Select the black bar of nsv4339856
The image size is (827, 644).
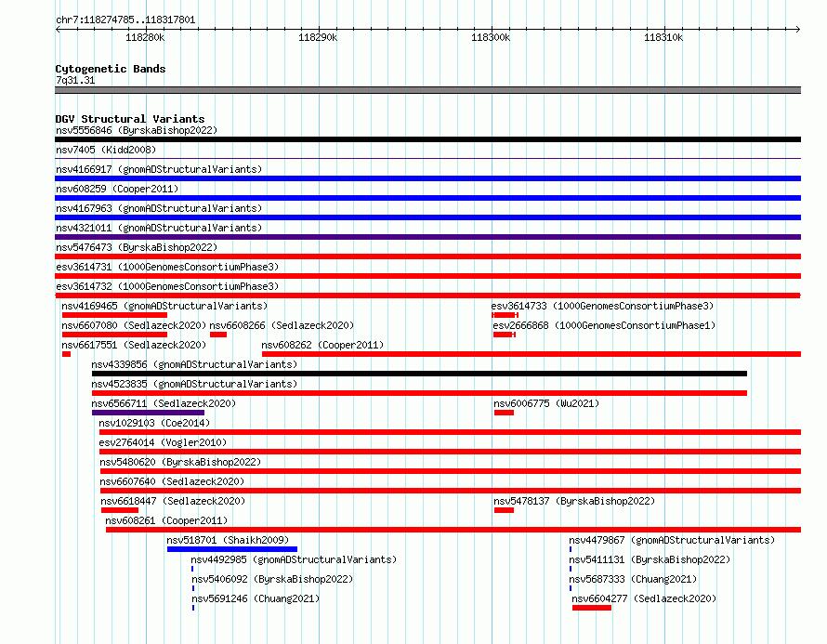[x=419, y=374]
